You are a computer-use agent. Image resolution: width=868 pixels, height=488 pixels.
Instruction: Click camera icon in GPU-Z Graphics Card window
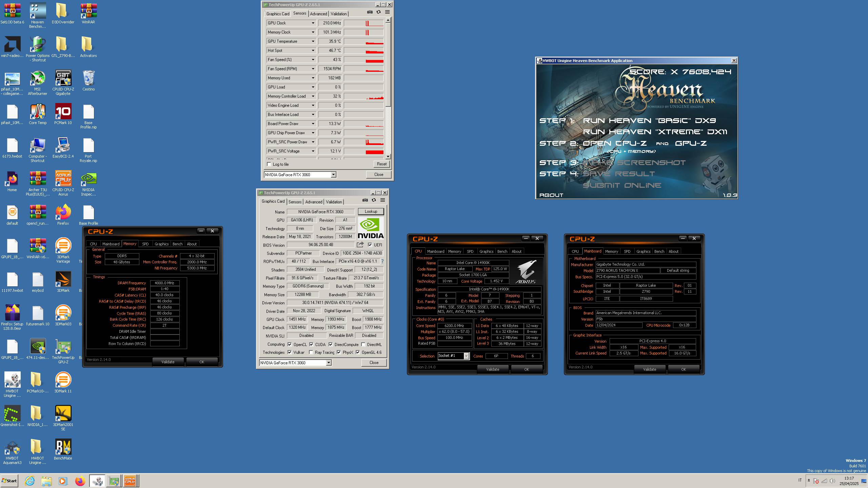pyautogui.click(x=365, y=200)
